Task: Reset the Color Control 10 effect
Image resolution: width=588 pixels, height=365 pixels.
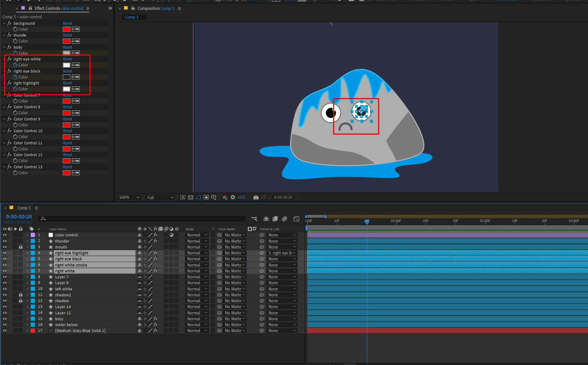Action: click(x=67, y=131)
